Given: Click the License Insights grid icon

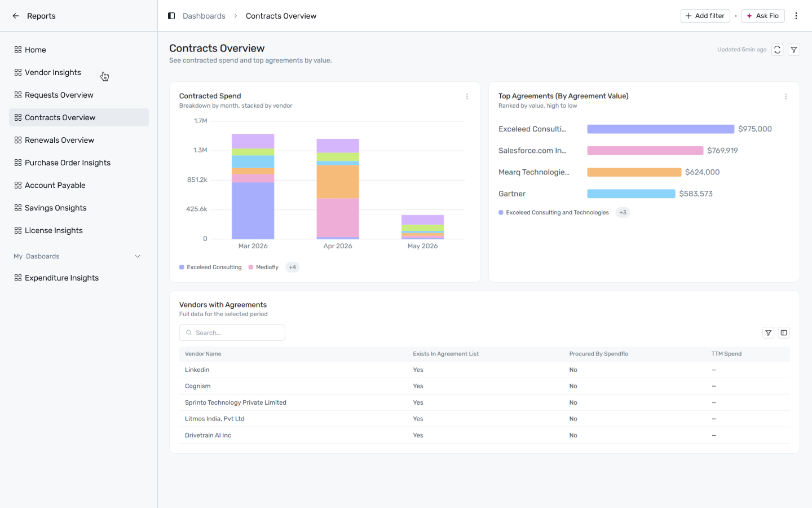Looking at the screenshot, I should point(18,230).
